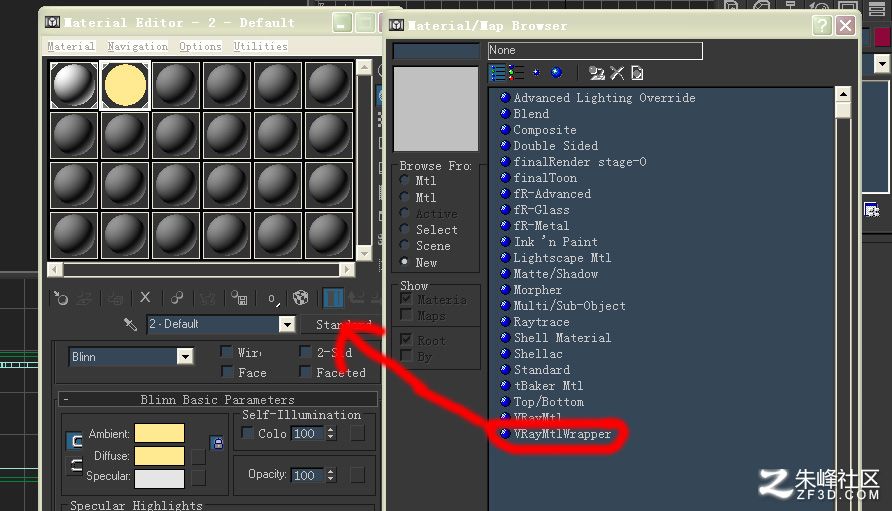Screen dimensions: 892x511
Task: Select the Scene radio button
Action: (x=404, y=245)
